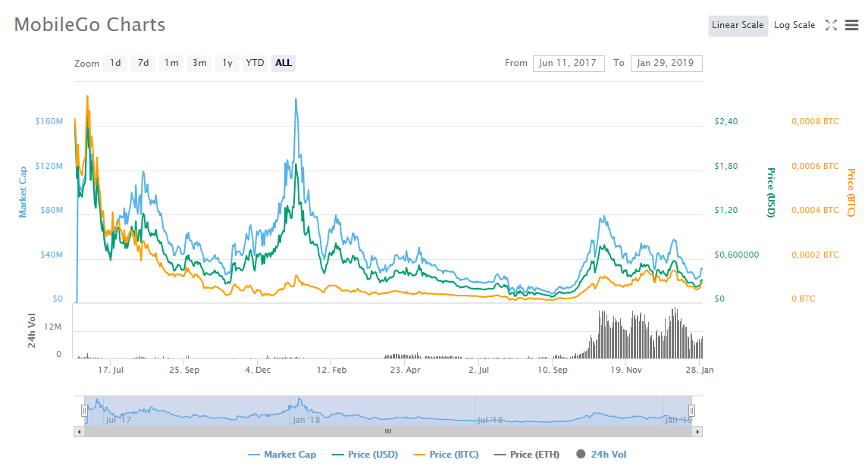The height and width of the screenshot is (466, 868).
Task: Click the Jan '18 navigator label
Action: click(x=306, y=420)
